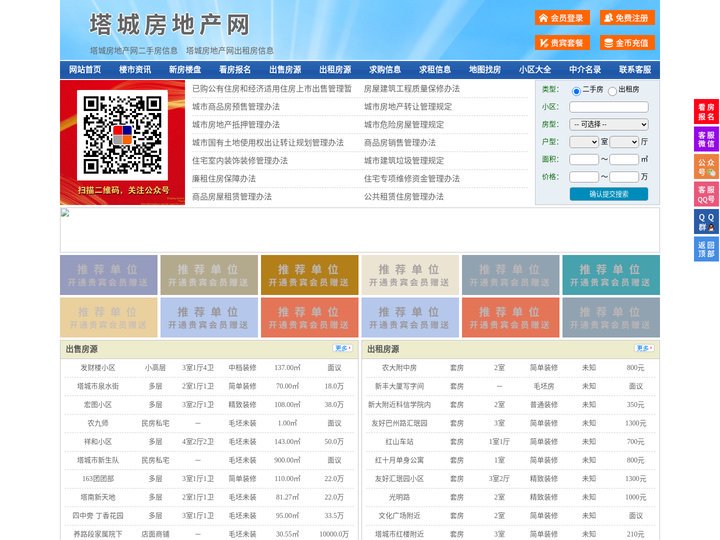
Task: Click the 客服QQ号 floating side button
Action: coord(706,194)
